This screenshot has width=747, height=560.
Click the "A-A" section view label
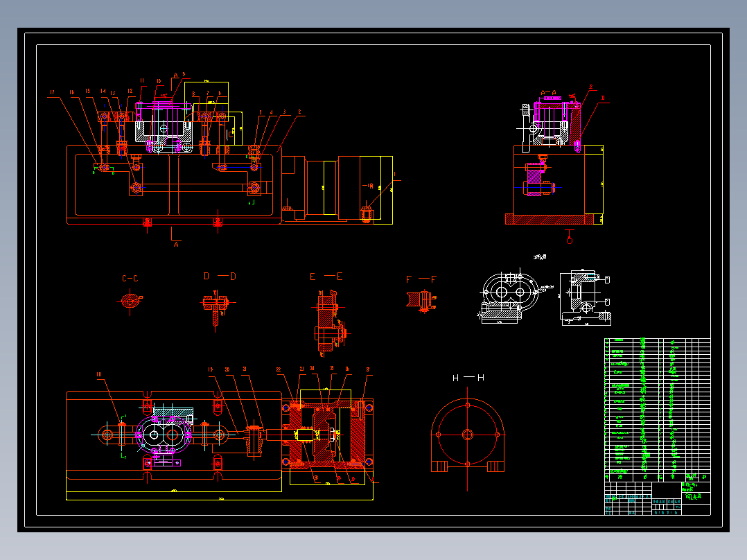[x=548, y=92]
